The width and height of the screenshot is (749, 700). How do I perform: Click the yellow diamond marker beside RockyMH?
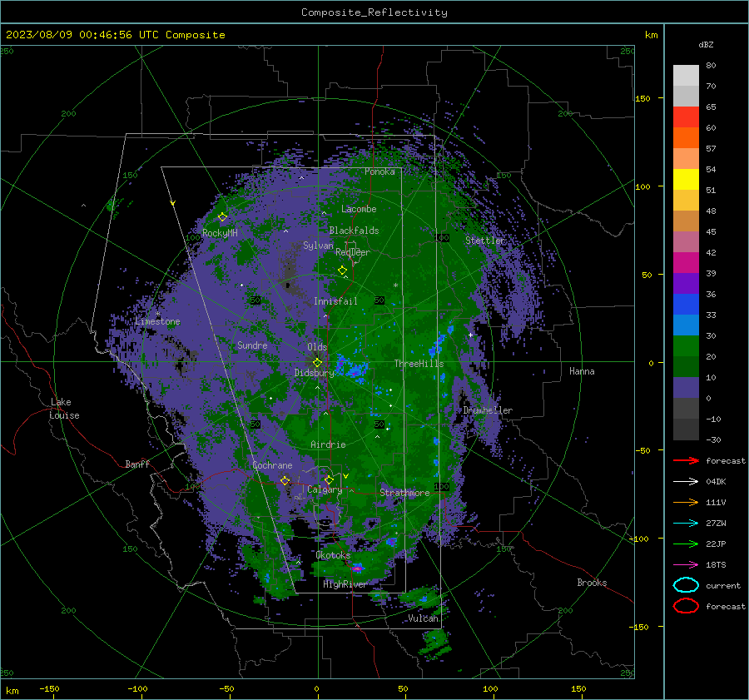coord(222,217)
